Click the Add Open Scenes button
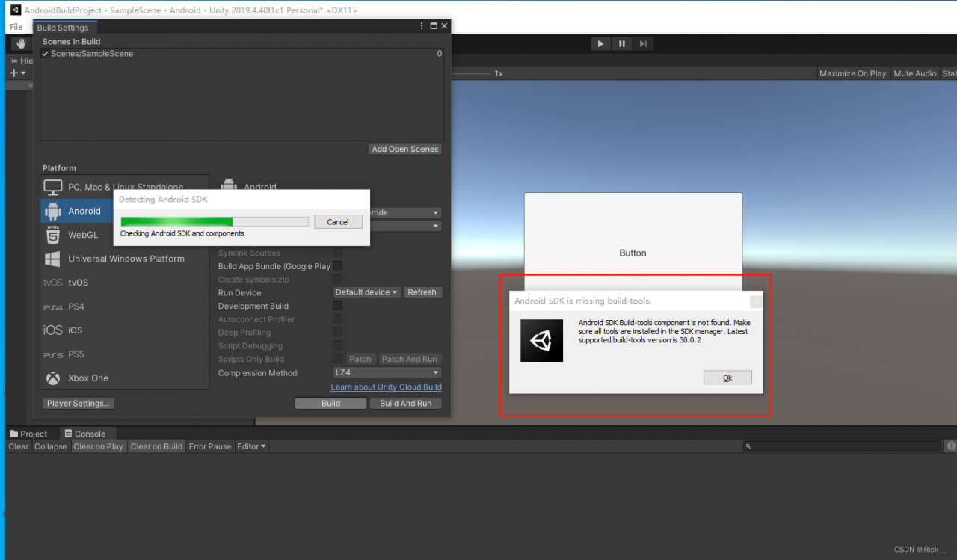 405,149
